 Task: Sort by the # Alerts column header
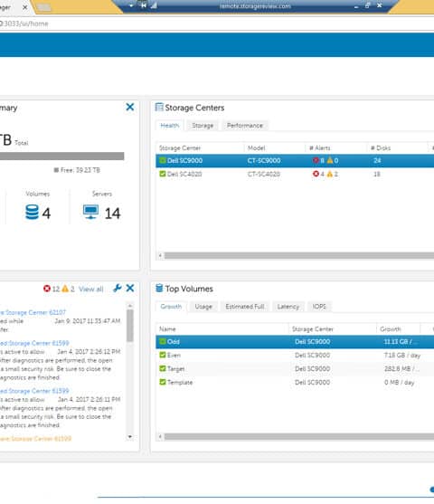click(x=336, y=147)
